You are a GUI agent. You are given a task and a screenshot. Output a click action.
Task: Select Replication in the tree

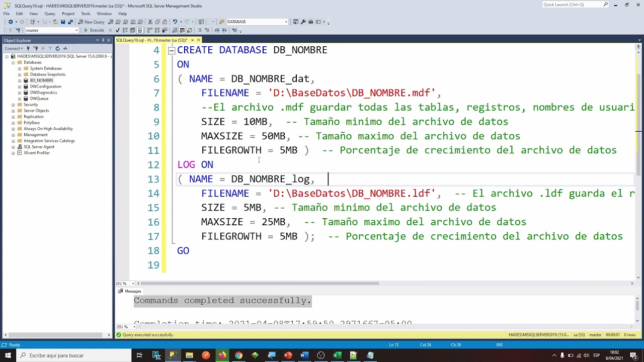33,117
